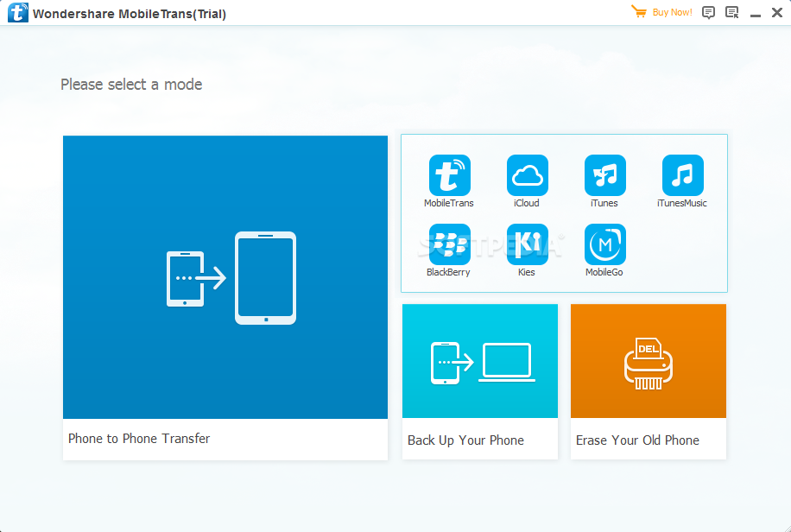Click the iTunesMusic text label
Image resolution: width=791 pixels, height=532 pixels.
tap(681, 203)
